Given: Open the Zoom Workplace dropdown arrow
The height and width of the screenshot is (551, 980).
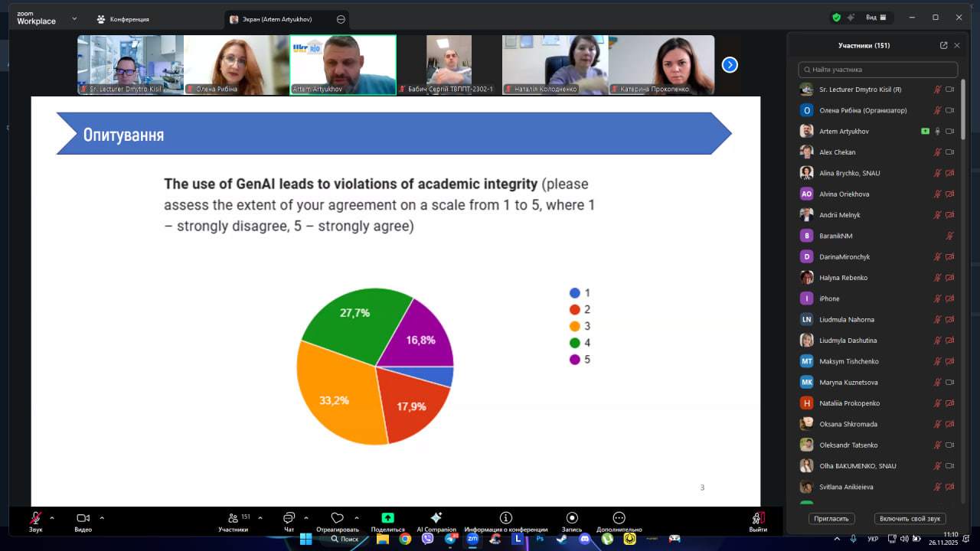Looking at the screenshot, I should point(74,18).
